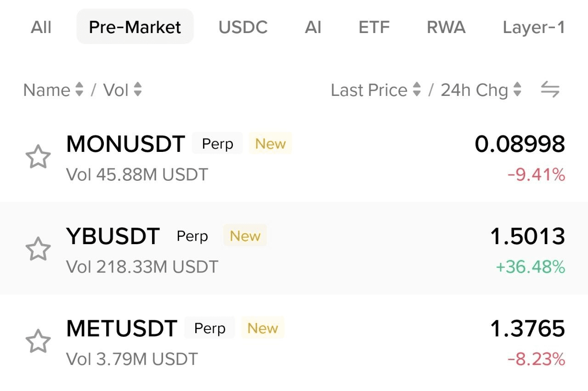This screenshot has width=588, height=391.
Task: Favorite MONUSDT with the star icon
Action: (38, 157)
